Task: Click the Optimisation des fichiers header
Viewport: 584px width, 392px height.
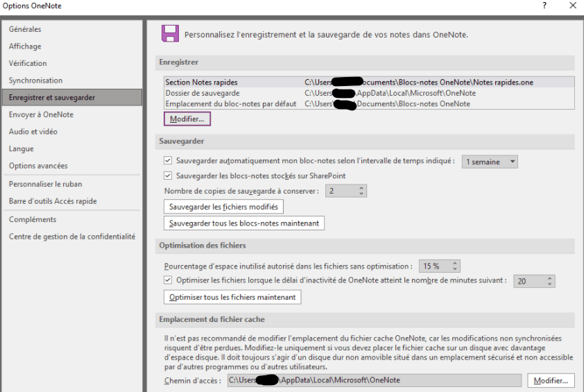Action: tap(365, 246)
